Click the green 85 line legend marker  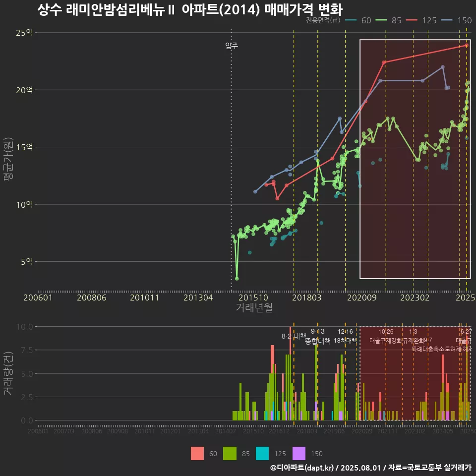coord(381,20)
